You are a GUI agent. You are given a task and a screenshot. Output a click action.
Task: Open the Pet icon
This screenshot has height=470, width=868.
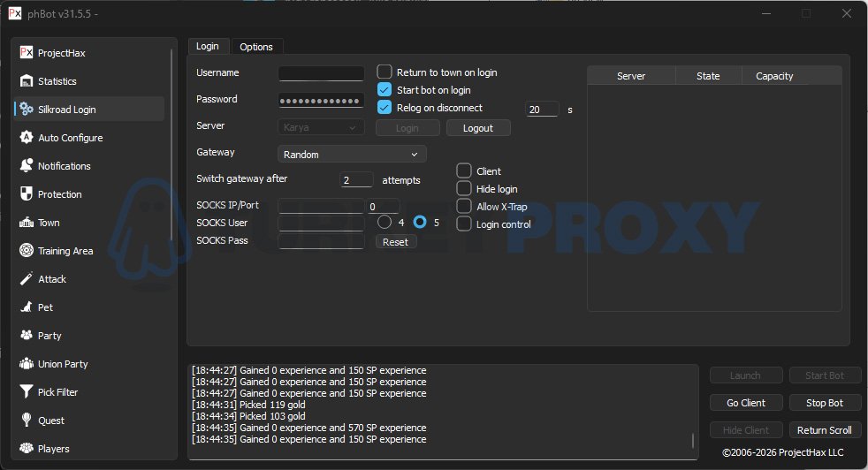[26, 307]
